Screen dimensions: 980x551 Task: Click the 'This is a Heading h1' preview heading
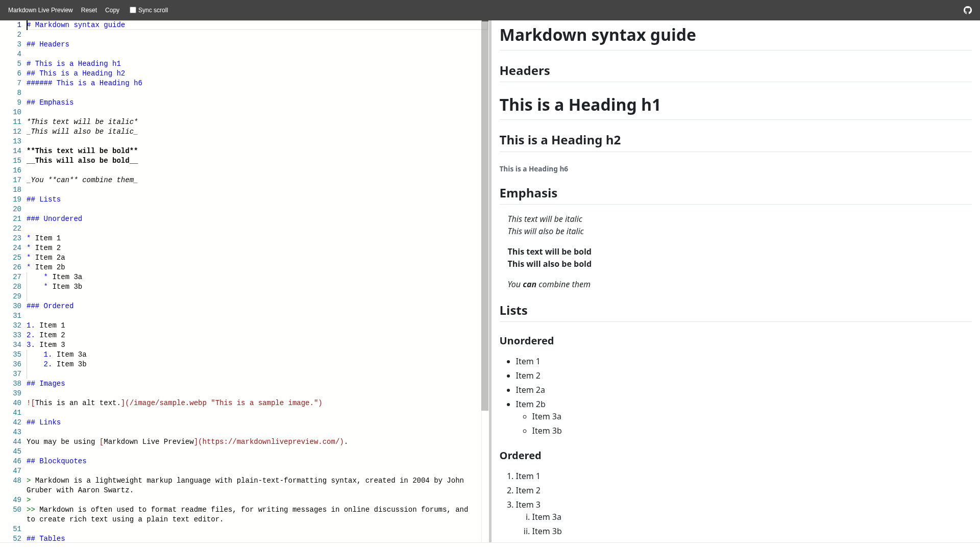coord(580,105)
